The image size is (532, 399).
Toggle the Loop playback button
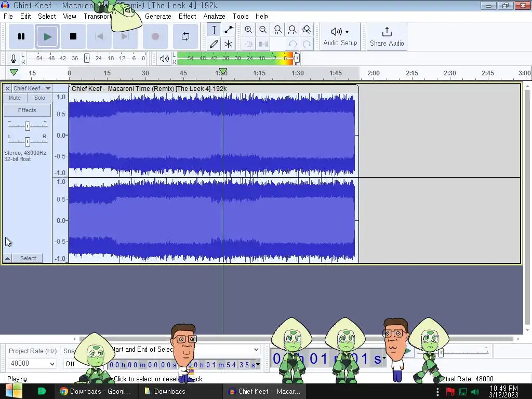(x=185, y=36)
